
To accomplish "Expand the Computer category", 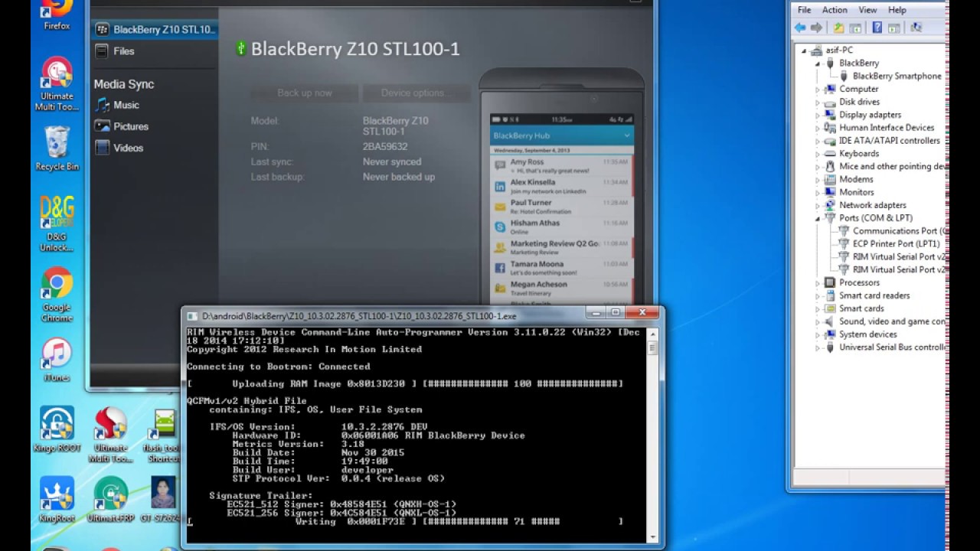I will pos(818,90).
